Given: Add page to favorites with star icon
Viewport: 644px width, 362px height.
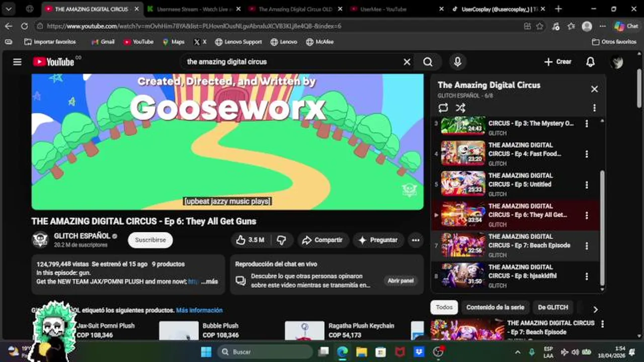Looking at the screenshot, I should [540, 26].
